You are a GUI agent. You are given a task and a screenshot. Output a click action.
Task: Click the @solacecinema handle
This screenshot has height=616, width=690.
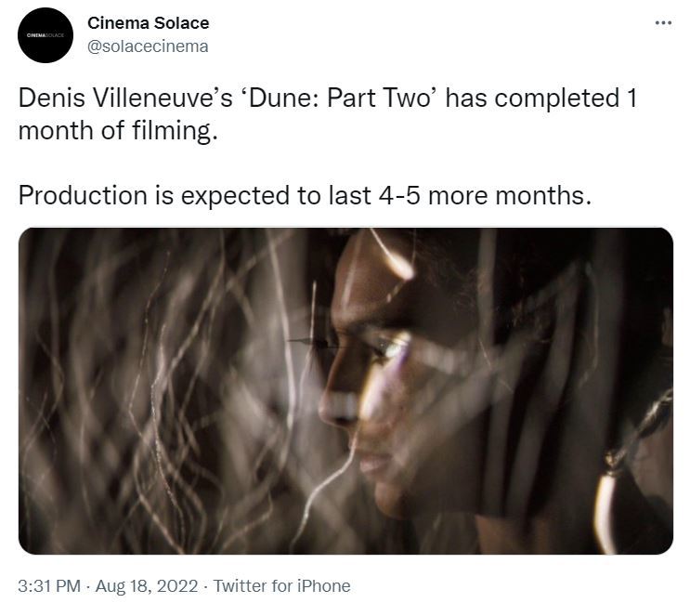148,46
